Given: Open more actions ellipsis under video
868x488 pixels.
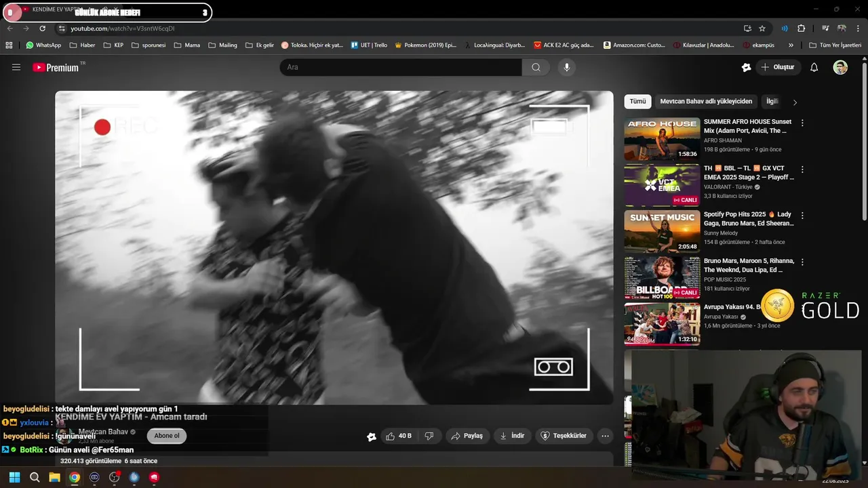Looking at the screenshot, I should pyautogui.click(x=605, y=436).
